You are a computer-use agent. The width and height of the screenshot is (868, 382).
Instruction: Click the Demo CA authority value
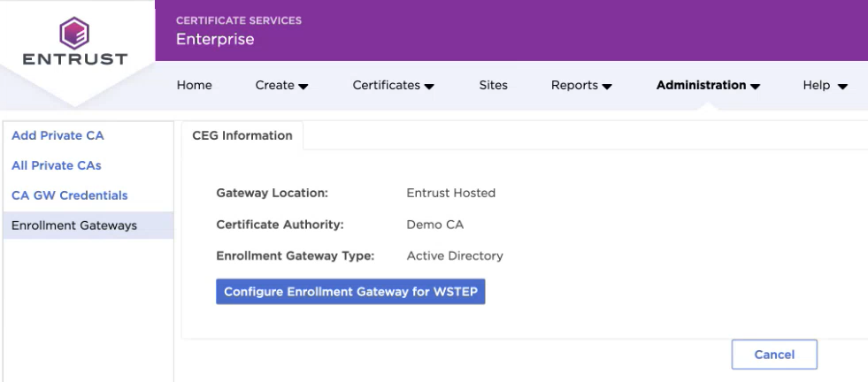(434, 225)
